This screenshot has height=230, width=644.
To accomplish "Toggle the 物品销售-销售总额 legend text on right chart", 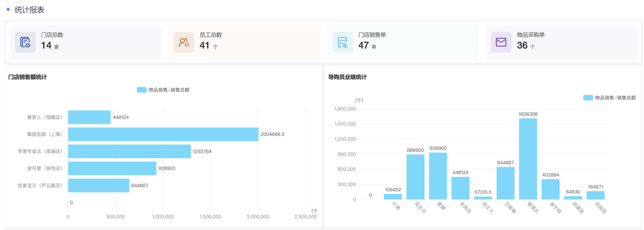I will [x=615, y=98].
